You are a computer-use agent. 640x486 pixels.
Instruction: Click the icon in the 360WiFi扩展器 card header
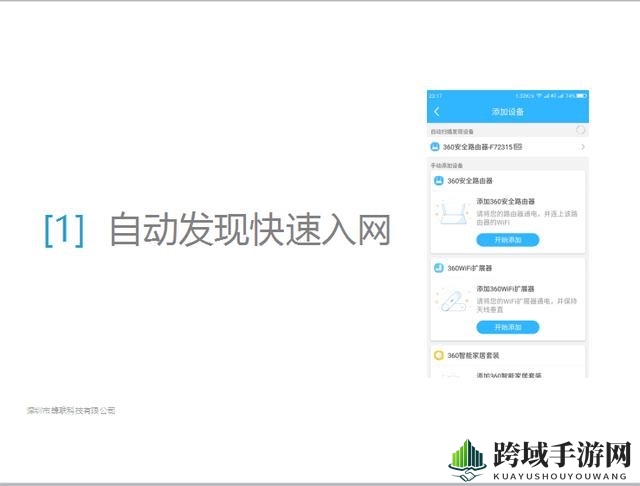(438, 268)
